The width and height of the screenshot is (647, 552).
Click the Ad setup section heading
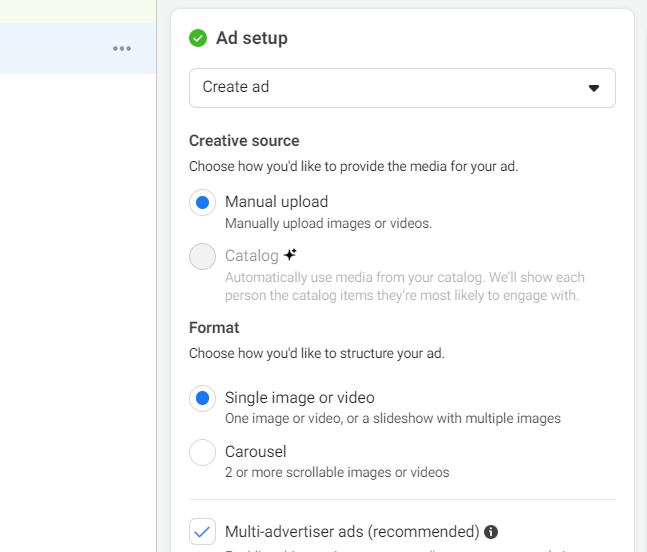click(x=251, y=38)
